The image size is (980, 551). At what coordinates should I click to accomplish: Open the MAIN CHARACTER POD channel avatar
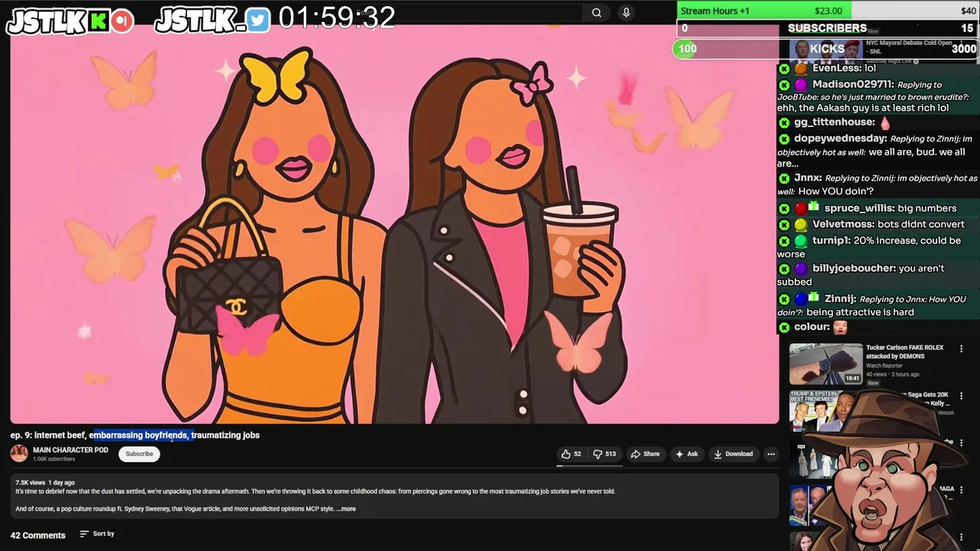(x=19, y=453)
